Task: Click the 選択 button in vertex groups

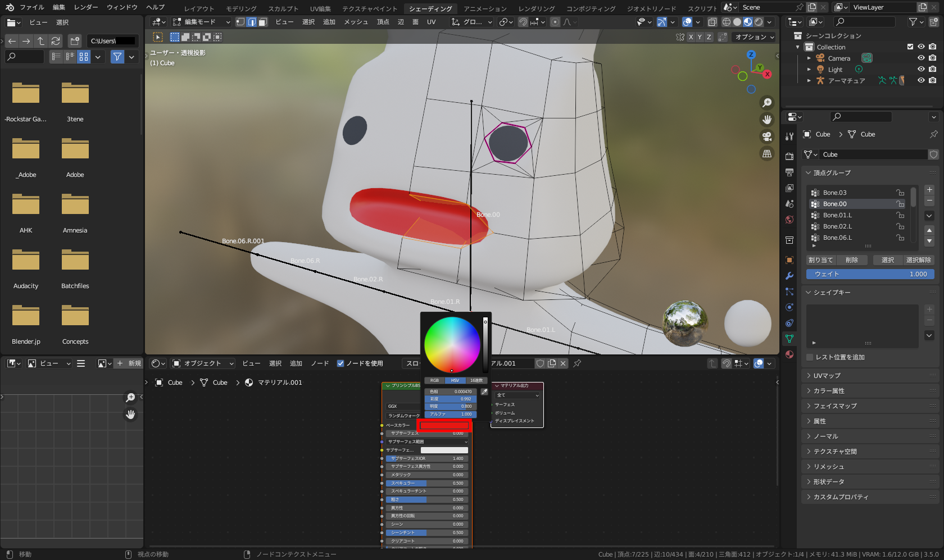Action: coord(888,260)
